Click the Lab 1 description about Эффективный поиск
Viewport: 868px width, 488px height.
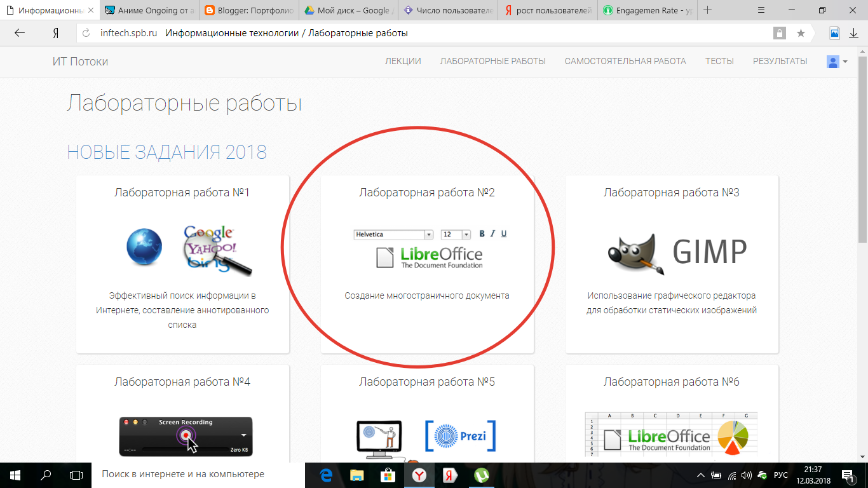click(182, 310)
